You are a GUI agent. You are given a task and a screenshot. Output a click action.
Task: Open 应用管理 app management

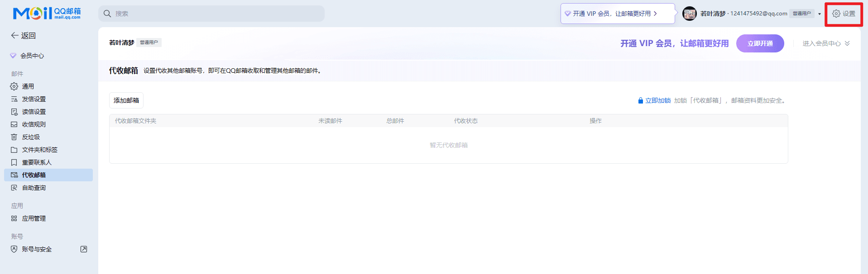pos(34,218)
